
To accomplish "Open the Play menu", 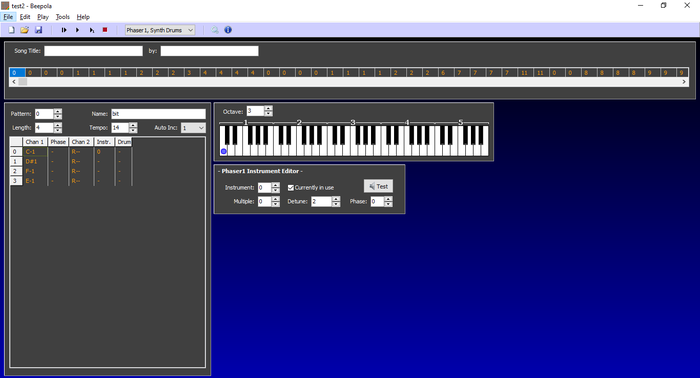I will click(43, 17).
